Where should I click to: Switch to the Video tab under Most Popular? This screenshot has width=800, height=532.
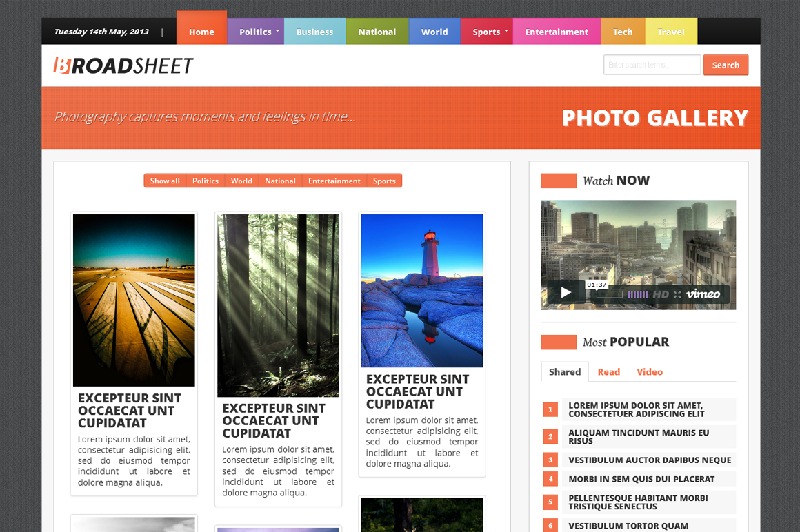coord(649,371)
